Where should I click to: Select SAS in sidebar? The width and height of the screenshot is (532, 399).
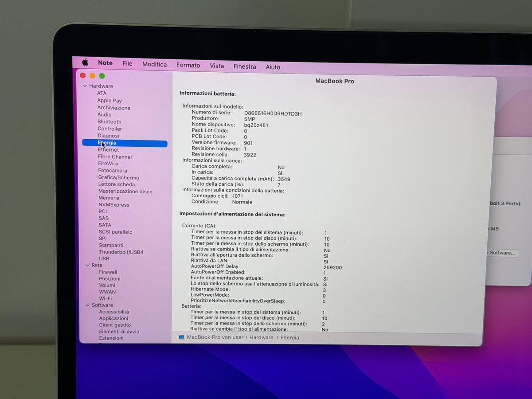104,218
